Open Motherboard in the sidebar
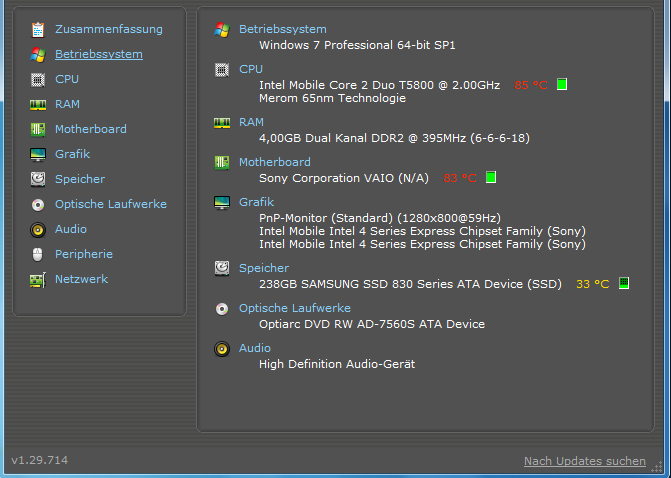The height and width of the screenshot is (478, 671). click(91, 129)
